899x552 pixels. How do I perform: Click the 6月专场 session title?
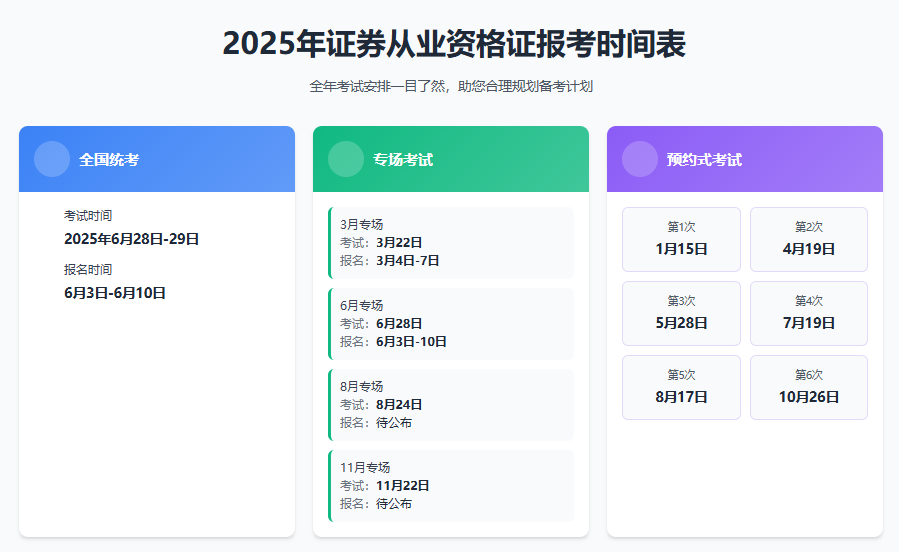(x=361, y=306)
